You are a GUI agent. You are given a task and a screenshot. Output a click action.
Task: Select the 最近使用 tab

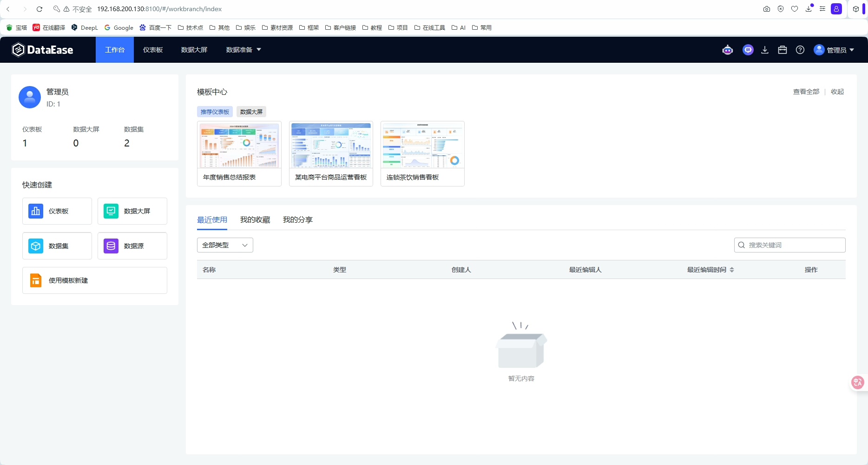[212, 219]
